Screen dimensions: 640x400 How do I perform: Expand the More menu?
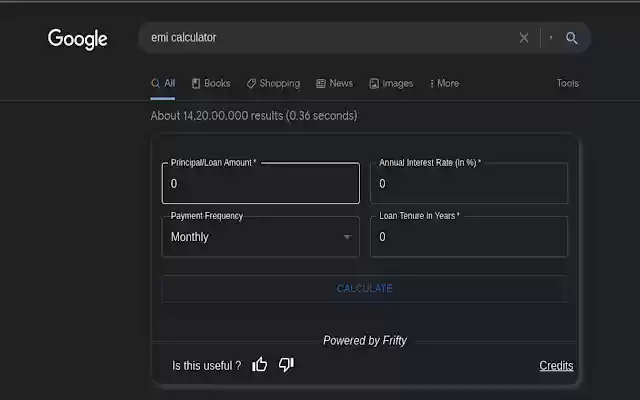tap(444, 83)
